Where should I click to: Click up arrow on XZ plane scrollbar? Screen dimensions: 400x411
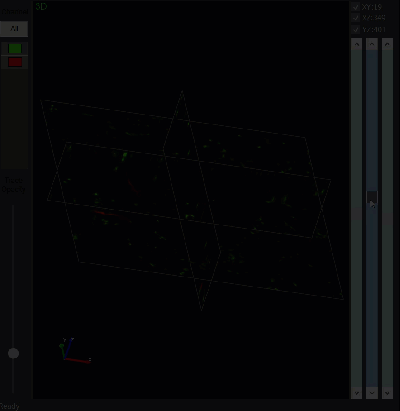click(372, 44)
